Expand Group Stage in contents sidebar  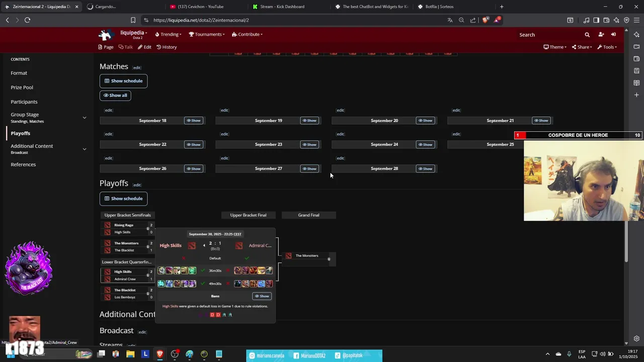pyautogui.click(x=85, y=118)
